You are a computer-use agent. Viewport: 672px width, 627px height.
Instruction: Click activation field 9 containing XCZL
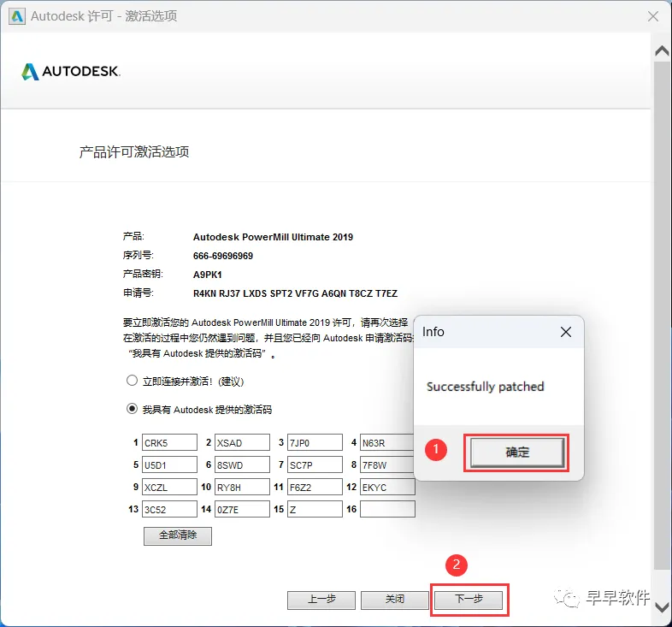(x=170, y=488)
